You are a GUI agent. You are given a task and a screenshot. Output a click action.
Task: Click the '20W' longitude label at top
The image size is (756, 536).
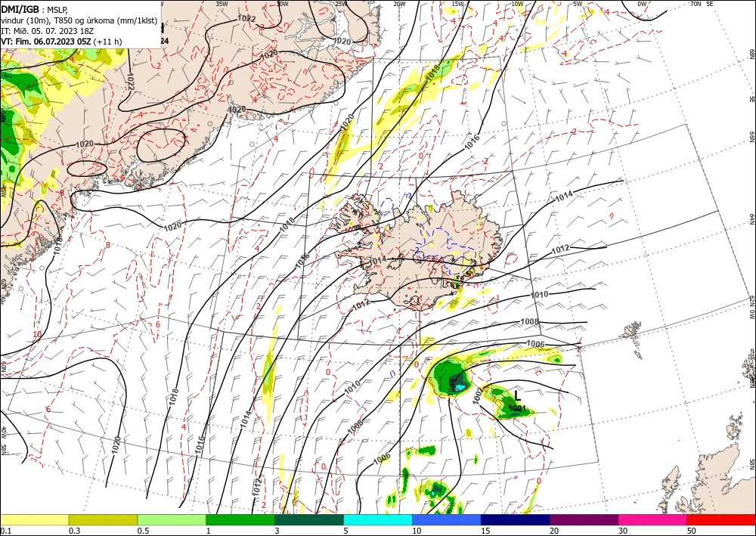pos(399,4)
